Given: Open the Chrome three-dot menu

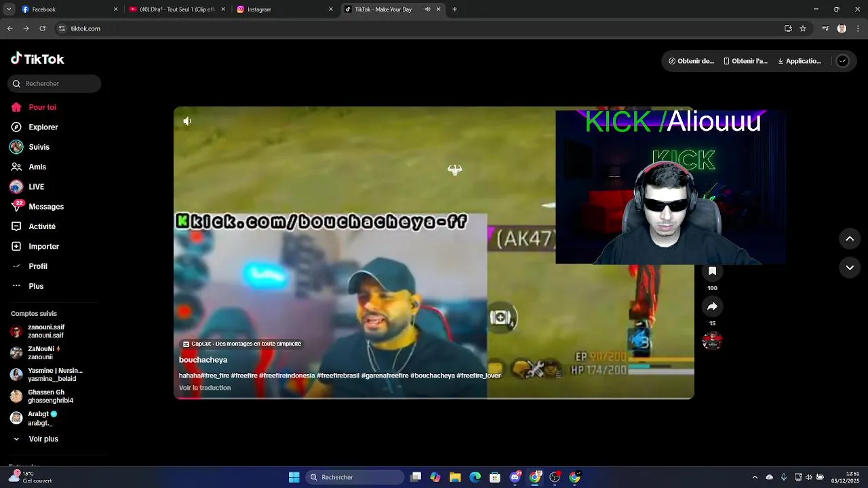Looking at the screenshot, I should pyautogui.click(x=858, y=28).
